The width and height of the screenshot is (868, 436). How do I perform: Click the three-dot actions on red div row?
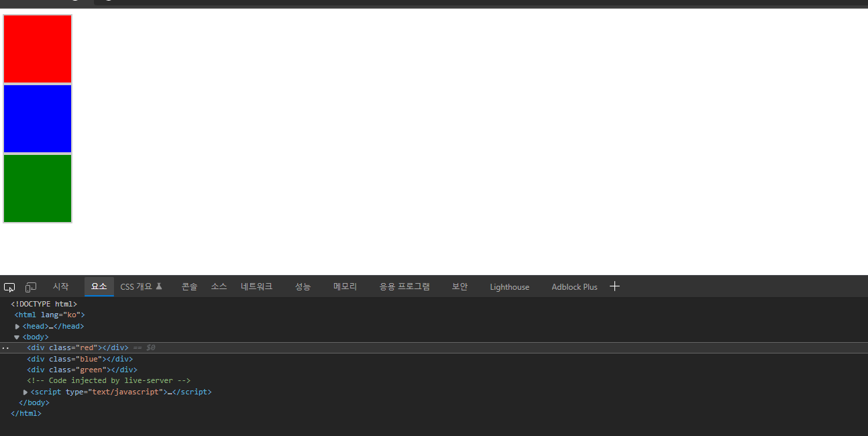(x=5, y=348)
